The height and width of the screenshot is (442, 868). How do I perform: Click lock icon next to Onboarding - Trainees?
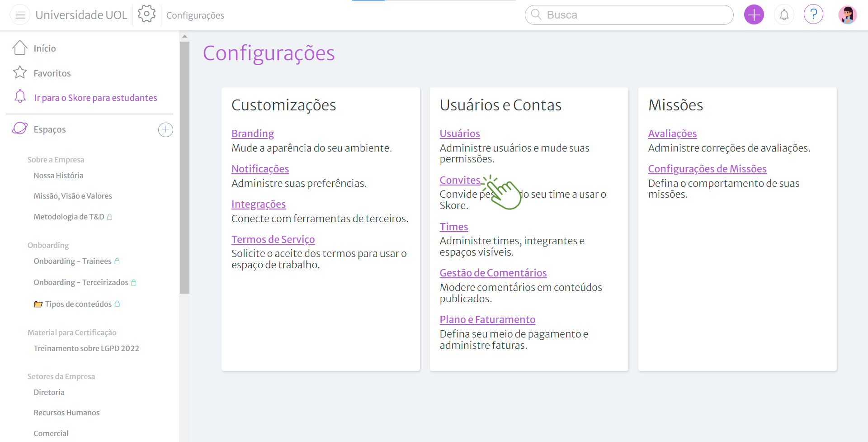coord(117,261)
